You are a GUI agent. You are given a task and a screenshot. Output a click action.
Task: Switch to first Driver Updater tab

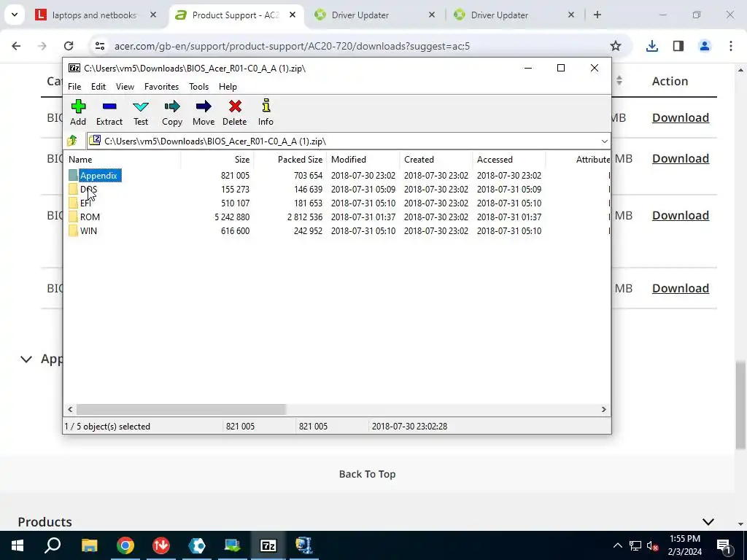click(360, 15)
